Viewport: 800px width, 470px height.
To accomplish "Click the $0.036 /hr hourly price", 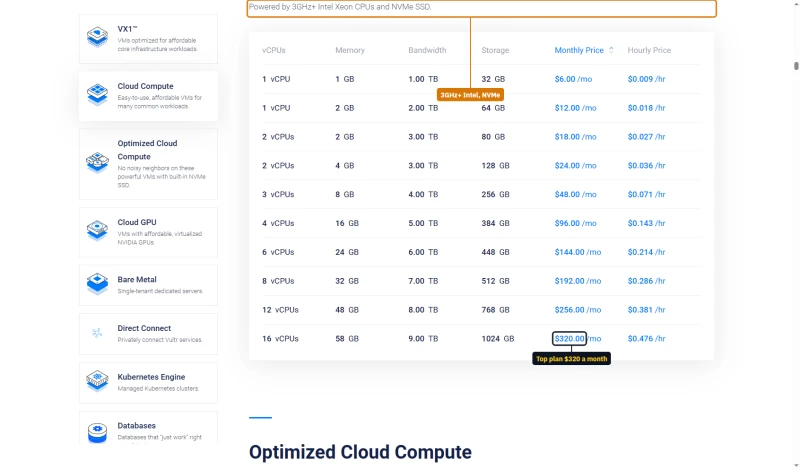I will pyautogui.click(x=646, y=166).
